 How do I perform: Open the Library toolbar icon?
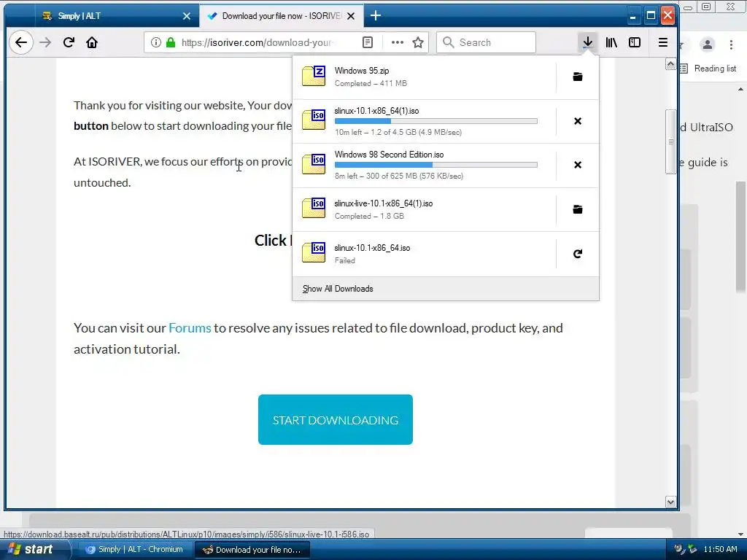tap(611, 42)
